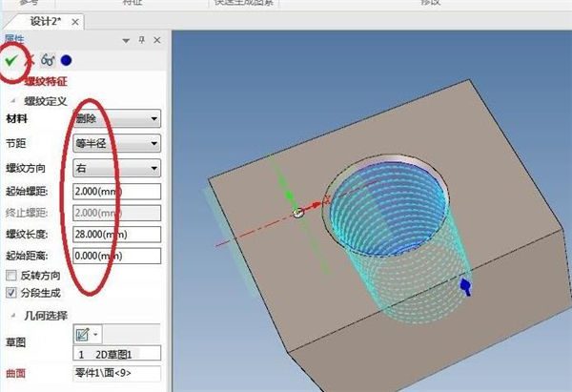This screenshot has height=392, width=572.
Task: Open the 节距 dropdown showing 等半径
Action: 116,143
